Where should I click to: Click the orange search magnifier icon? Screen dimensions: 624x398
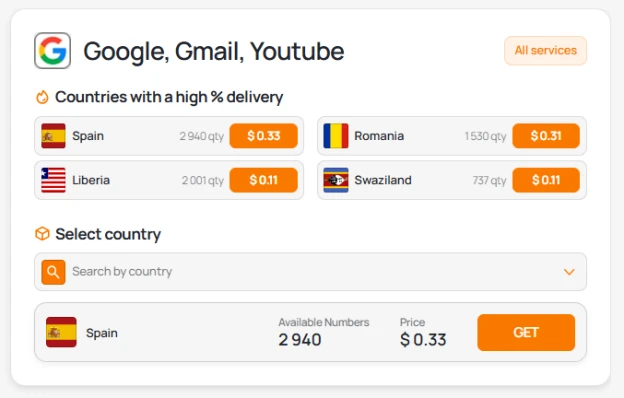53,272
